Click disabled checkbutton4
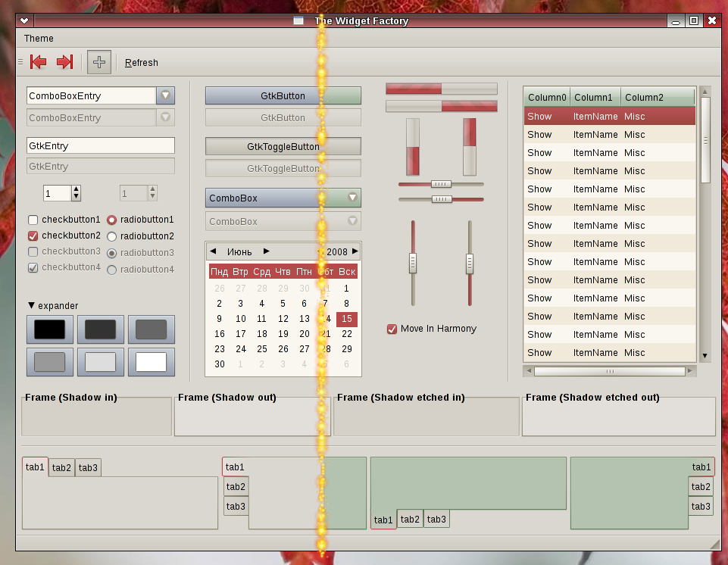Viewport: 728px width, 565px height. pos(33,267)
